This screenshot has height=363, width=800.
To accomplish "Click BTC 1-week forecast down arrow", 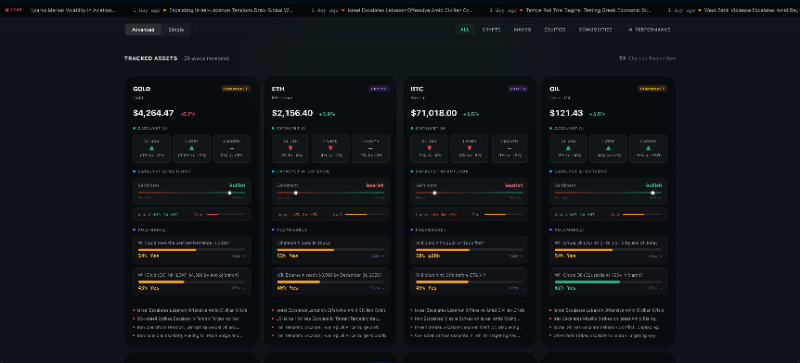I will tap(469, 148).
